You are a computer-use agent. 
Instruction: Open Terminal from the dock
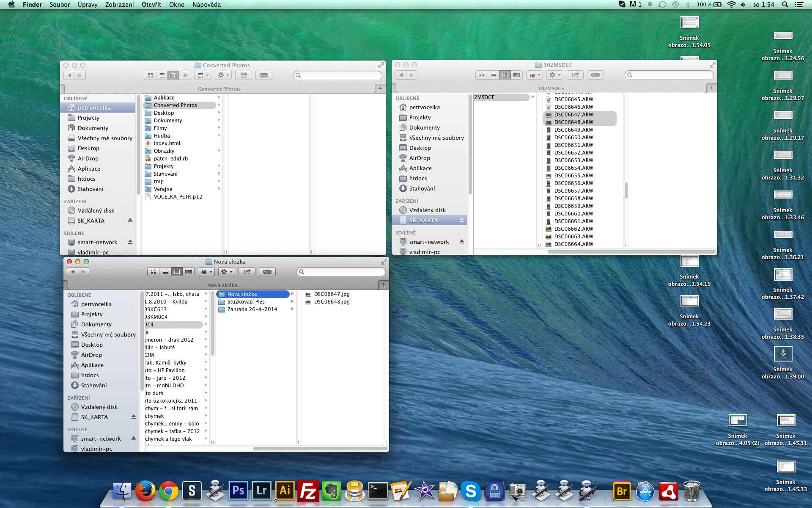pyautogui.click(x=378, y=491)
